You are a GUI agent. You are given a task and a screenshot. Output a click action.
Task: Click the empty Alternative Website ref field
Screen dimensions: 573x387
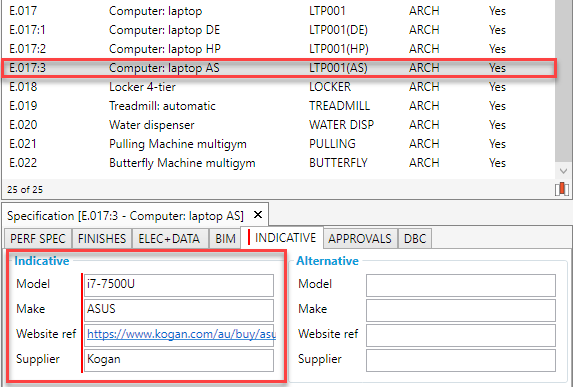pos(461,335)
